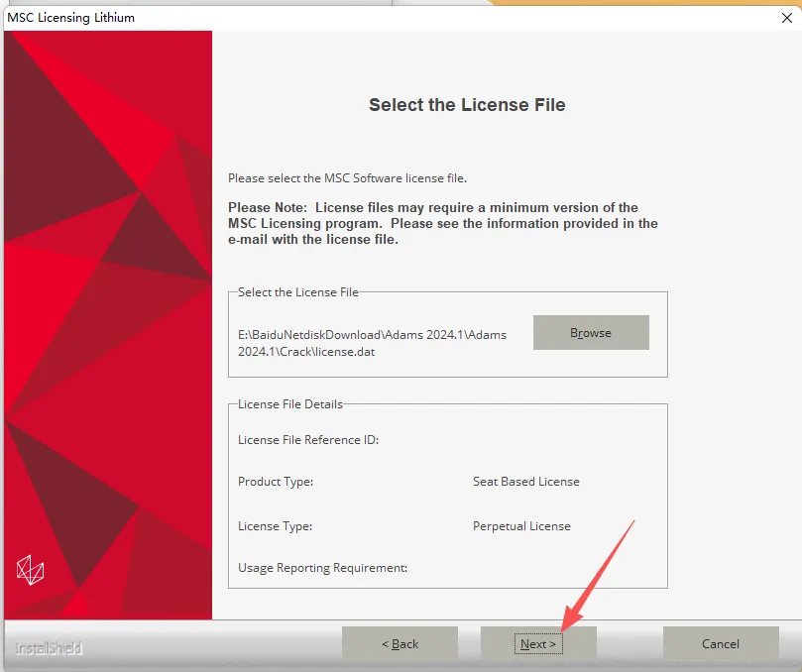Viewport: 802px width, 672px height.
Task: Click the 'License File Reference ID:' label
Action: click(x=308, y=440)
